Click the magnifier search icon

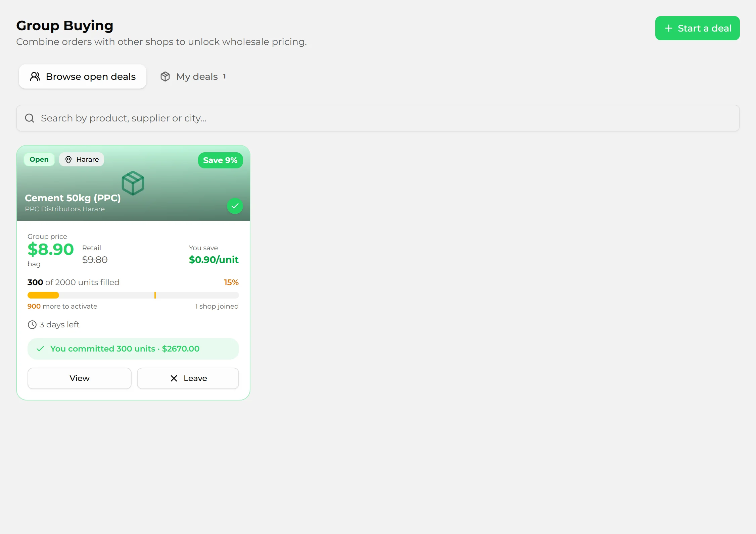pos(30,118)
